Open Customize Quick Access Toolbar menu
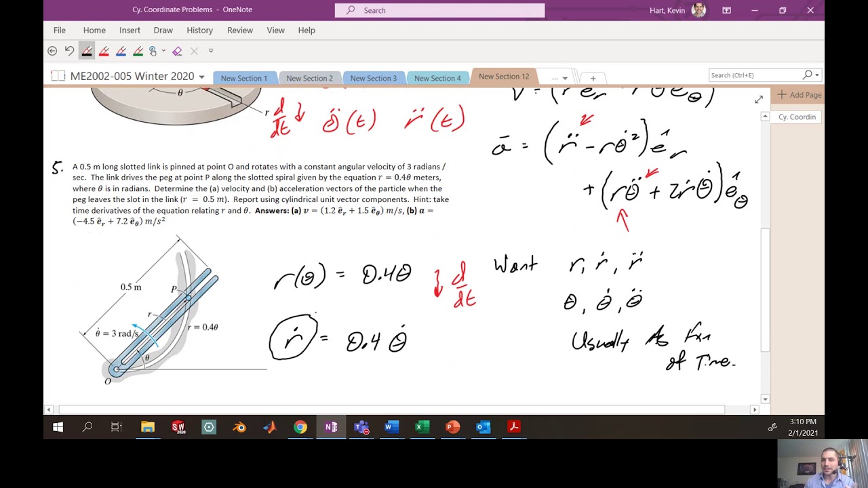This screenshot has width=868, height=488. pyautogui.click(x=211, y=51)
